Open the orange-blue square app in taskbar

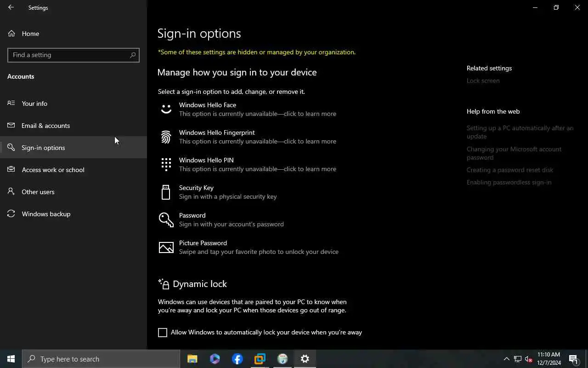pos(260,359)
